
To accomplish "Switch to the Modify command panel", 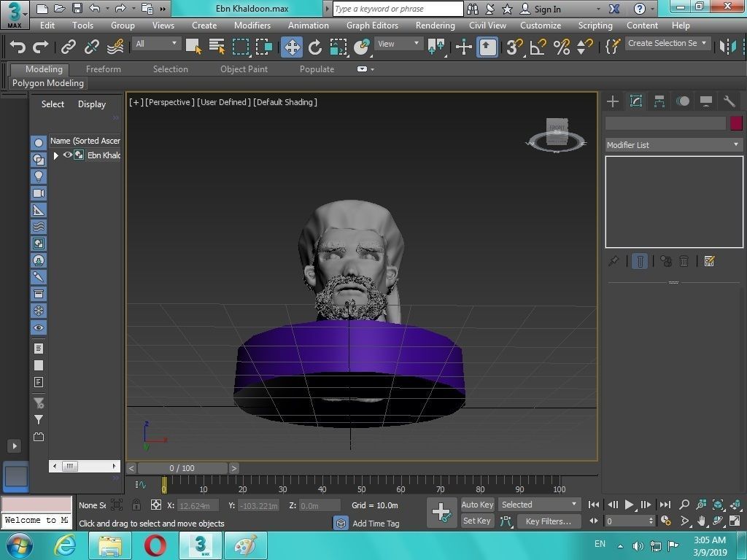I will click(x=636, y=101).
